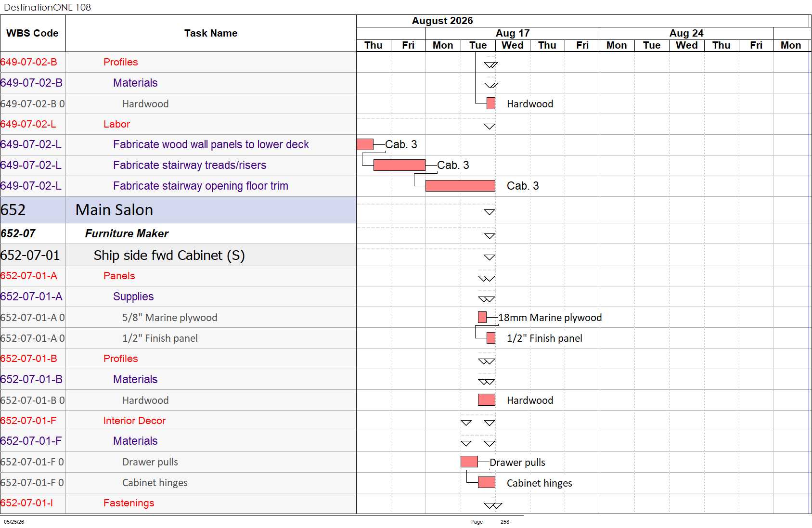The height and width of the screenshot is (528, 812).
Task: Click the Aug 24 week header
Action: point(686,33)
